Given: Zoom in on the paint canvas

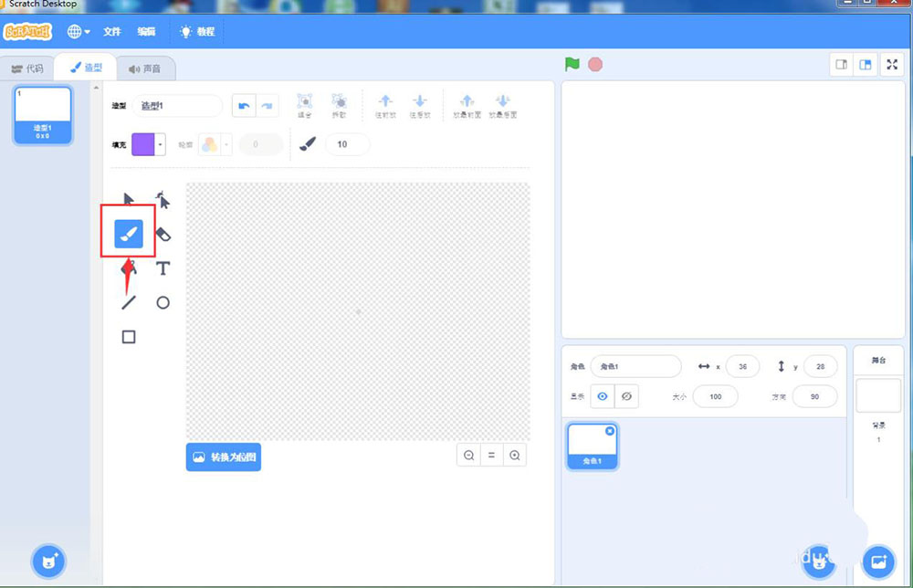Looking at the screenshot, I should pos(515,455).
